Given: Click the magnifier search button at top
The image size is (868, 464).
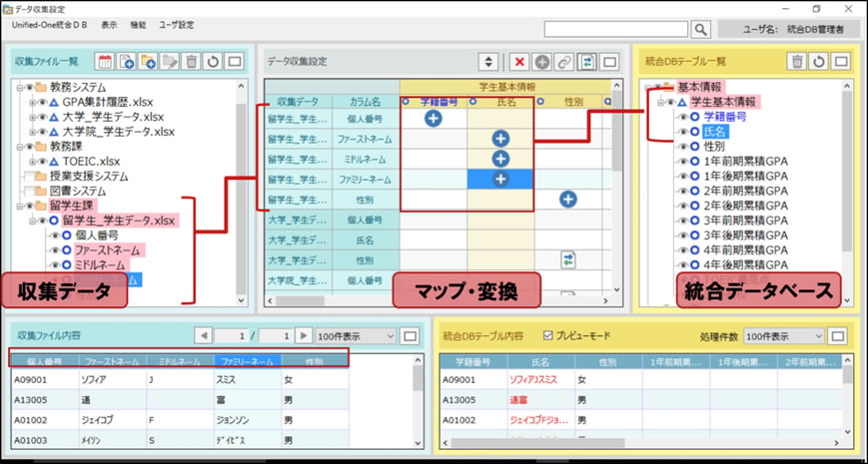Looking at the screenshot, I should (x=701, y=30).
